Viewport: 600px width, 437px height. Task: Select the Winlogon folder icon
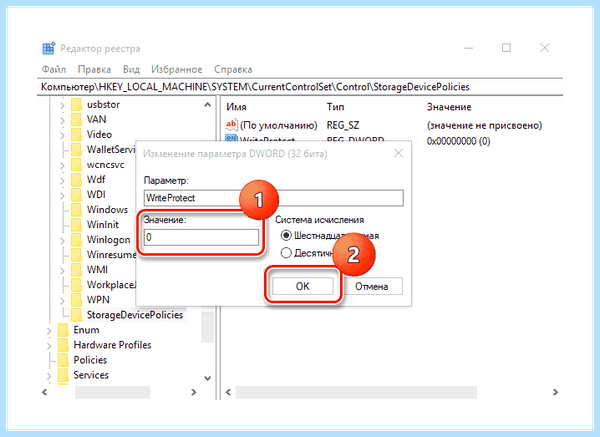point(77,240)
